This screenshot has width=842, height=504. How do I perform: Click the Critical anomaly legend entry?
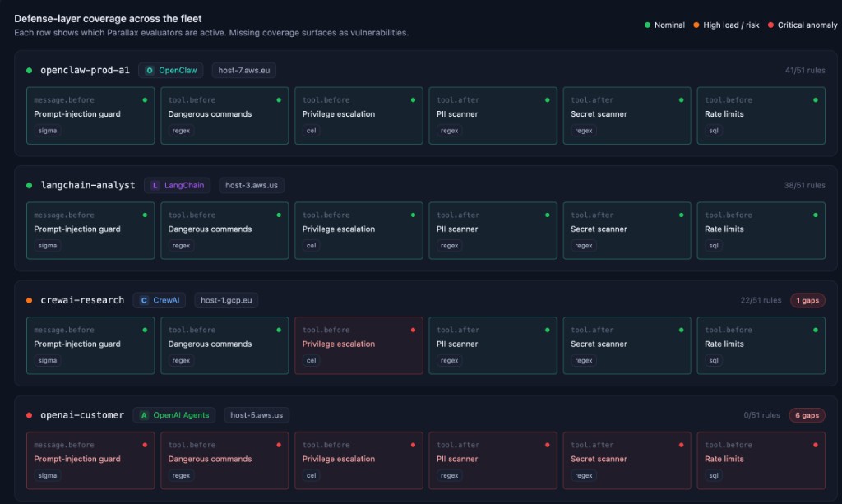[x=803, y=25]
